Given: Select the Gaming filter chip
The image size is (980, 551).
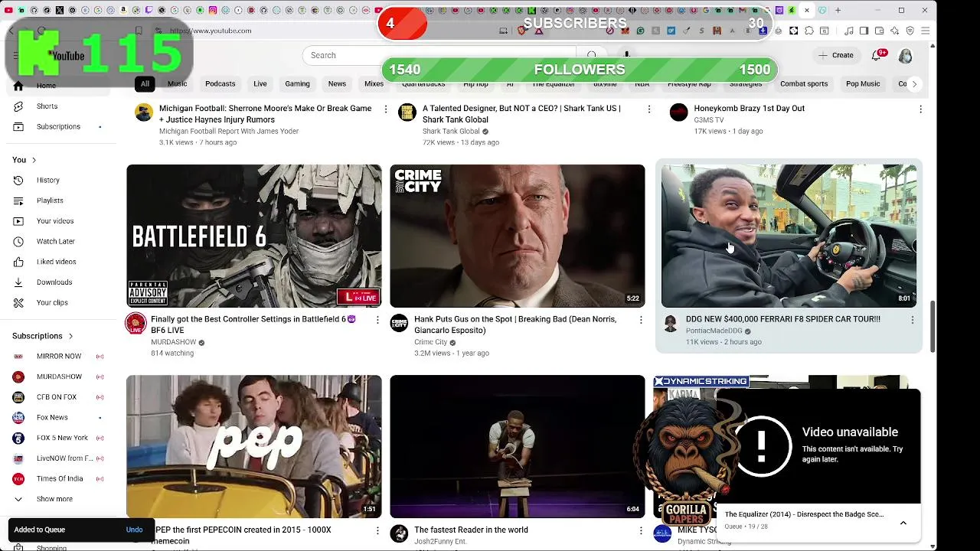Looking at the screenshot, I should [x=297, y=84].
